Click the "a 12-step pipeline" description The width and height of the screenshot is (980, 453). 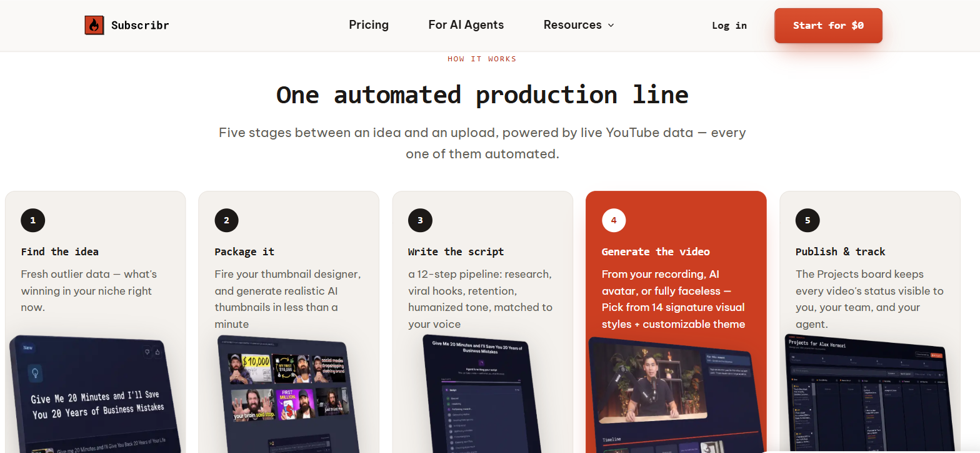(x=480, y=299)
